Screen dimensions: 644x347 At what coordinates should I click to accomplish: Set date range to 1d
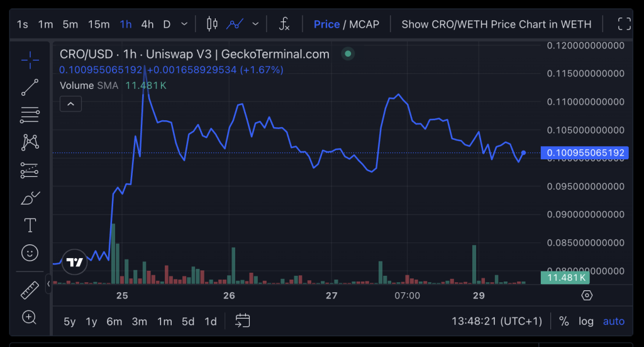211,322
